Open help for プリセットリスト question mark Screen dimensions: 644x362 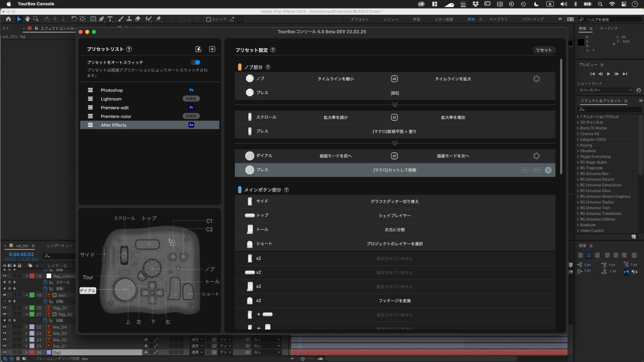129,49
